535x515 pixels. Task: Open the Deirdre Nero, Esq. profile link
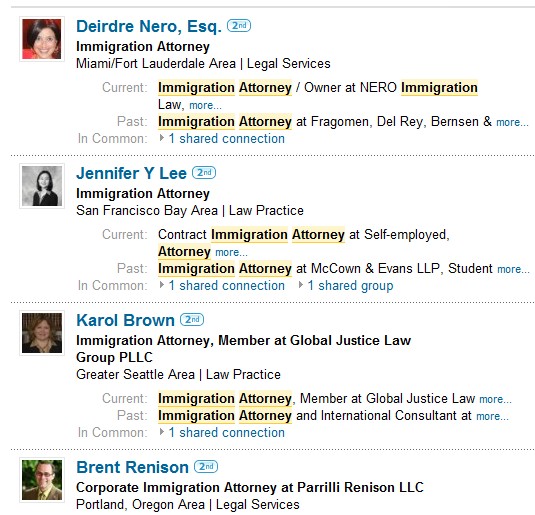tap(149, 27)
